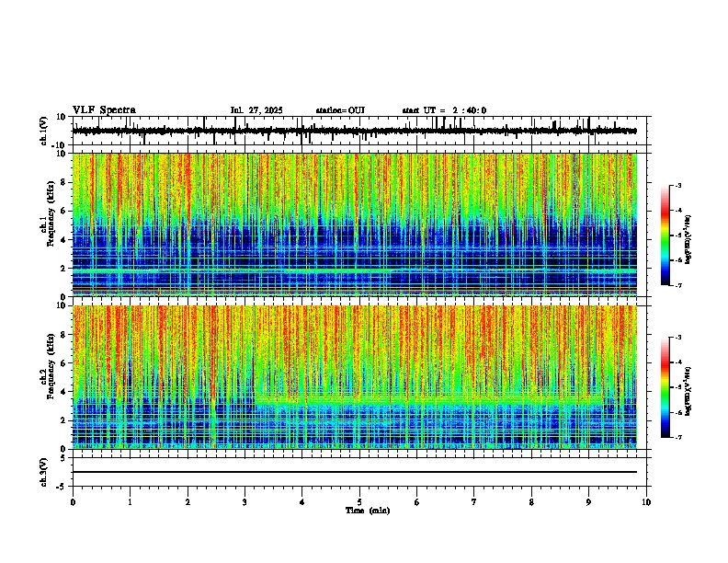728x563 pixels.
Task: Click the "-7" label on ch.2 color bar
Action: (677, 437)
